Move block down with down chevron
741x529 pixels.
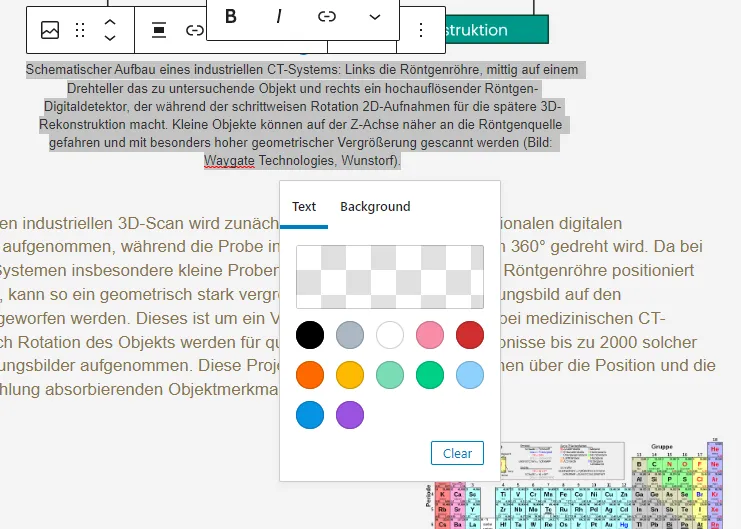point(110,38)
